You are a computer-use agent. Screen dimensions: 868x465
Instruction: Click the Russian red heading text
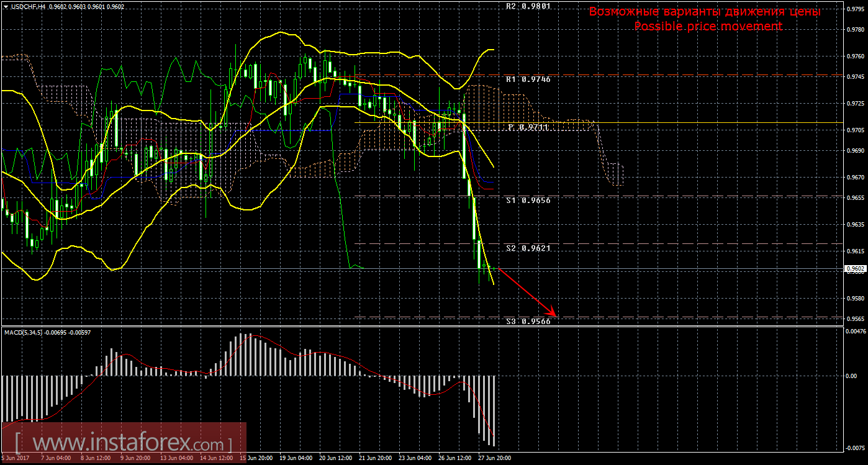click(705, 12)
